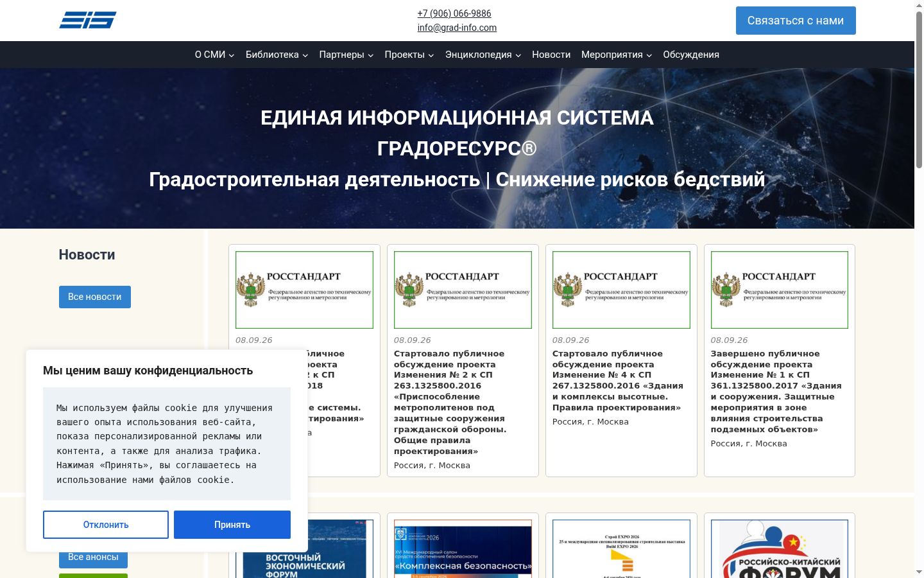The width and height of the screenshot is (924, 578).
Task: Click the Единая информационная система Градоресурс heading
Action: point(457,133)
